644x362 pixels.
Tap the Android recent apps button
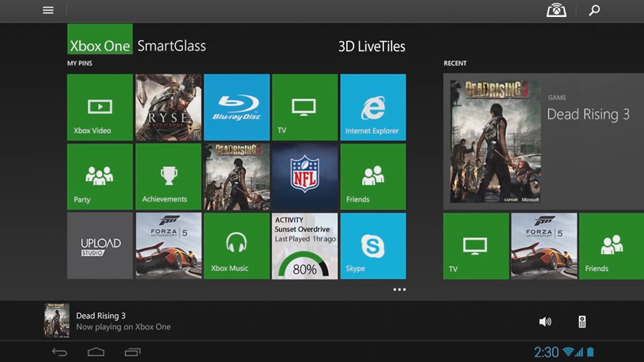(132, 352)
